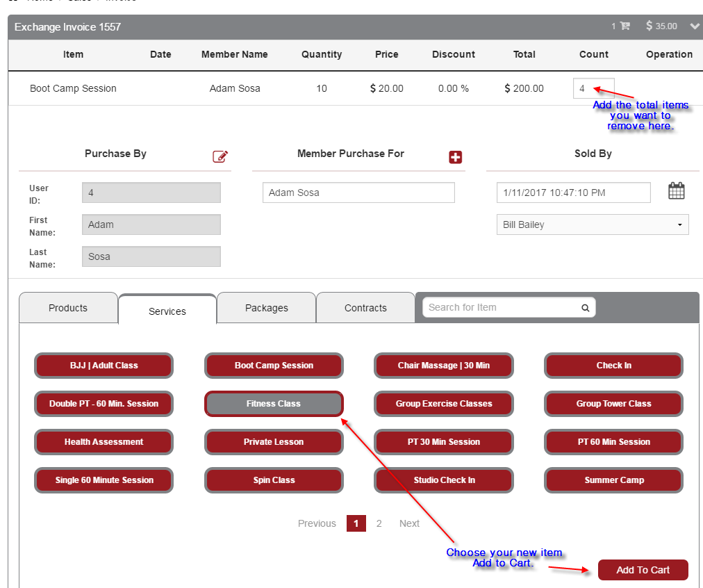The width and height of the screenshot is (703, 588).
Task: Select the Summer Camp service
Action: pyautogui.click(x=613, y=480)
